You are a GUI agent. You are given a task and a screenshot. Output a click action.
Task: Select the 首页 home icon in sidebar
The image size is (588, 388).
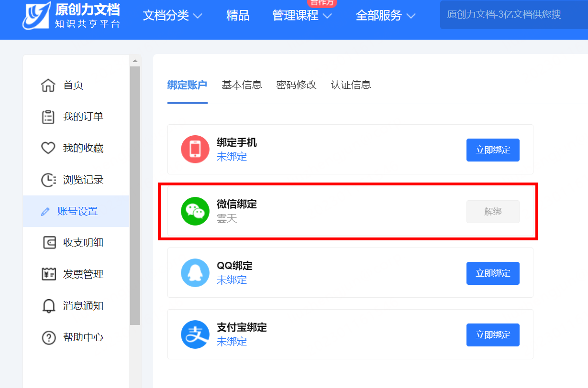tap(48, 85)
